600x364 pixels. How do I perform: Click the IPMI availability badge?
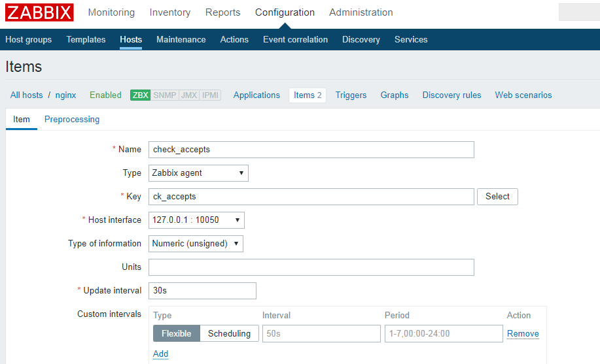(x=210, y=95)
